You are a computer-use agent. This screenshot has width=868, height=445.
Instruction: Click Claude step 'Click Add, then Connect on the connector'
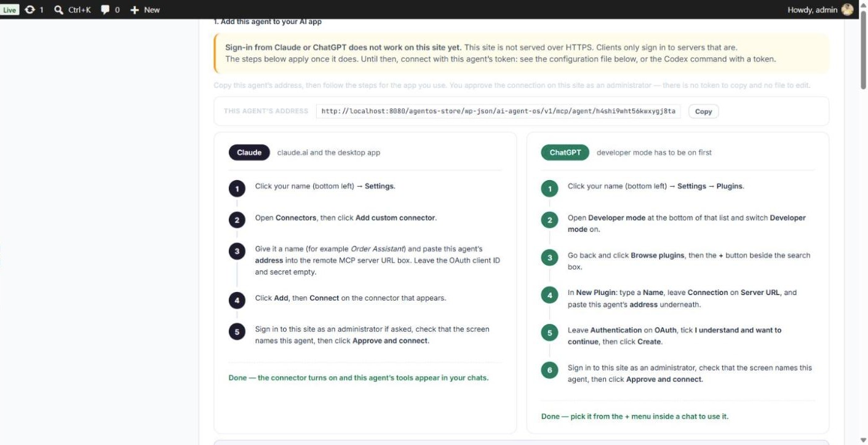pos(351,298)
